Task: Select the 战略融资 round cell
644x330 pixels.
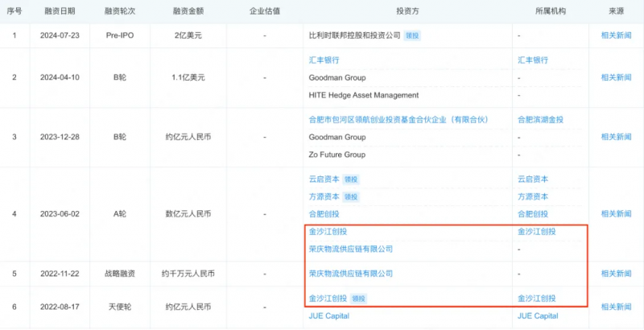Action: point(120,274)
